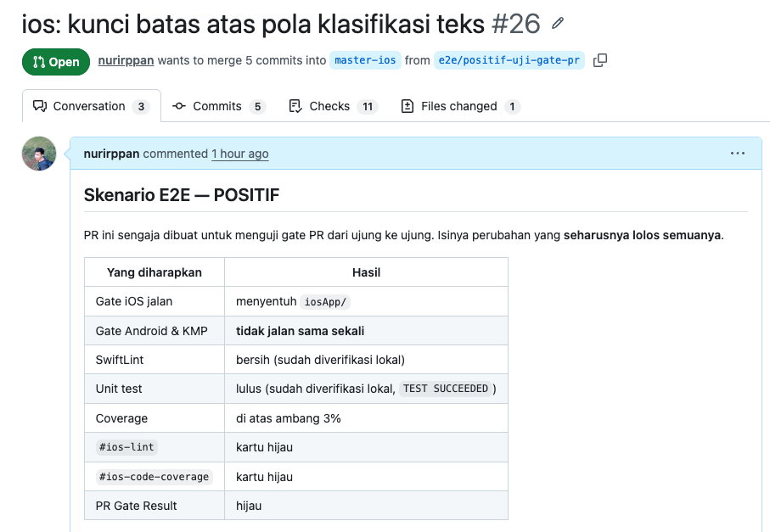Click the 'iosApp/' code snippet

click(325, 302)
